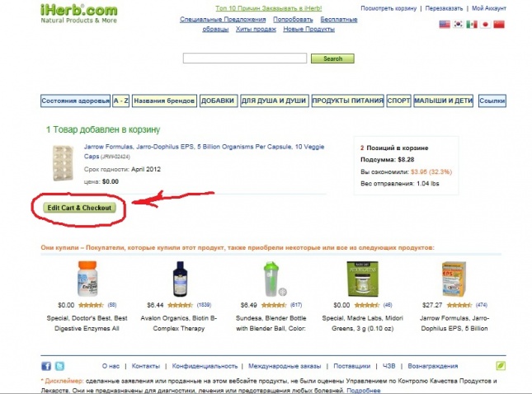Select the МАЛЫШИ И ДЕТИ tab
532x394 pixels.
(443, 101)
